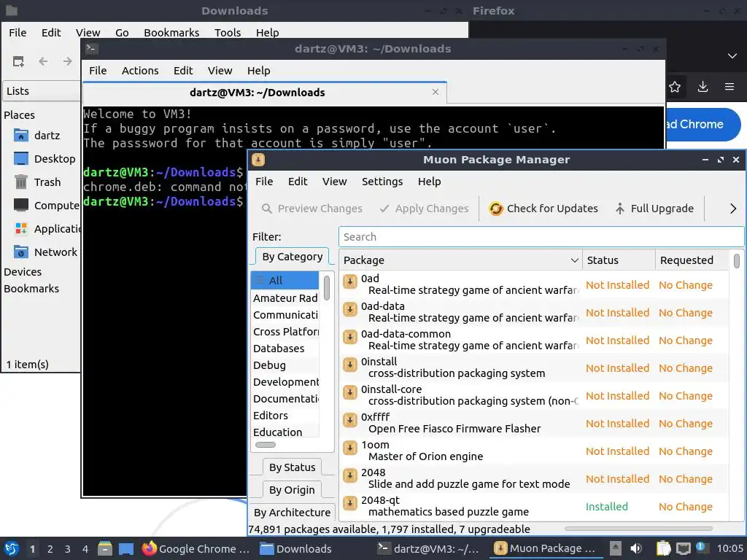Go back in the Downloads file manager
The image size is (747, 560).
click(43, 61)
